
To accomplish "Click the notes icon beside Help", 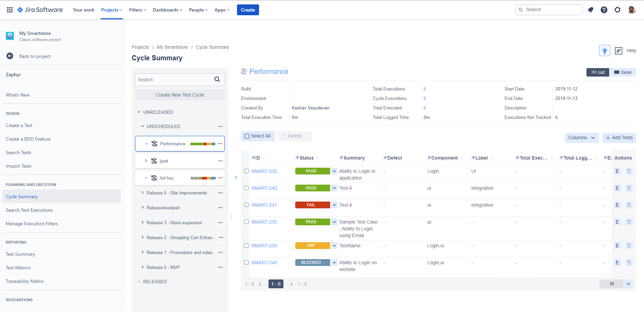I will 619,51.
